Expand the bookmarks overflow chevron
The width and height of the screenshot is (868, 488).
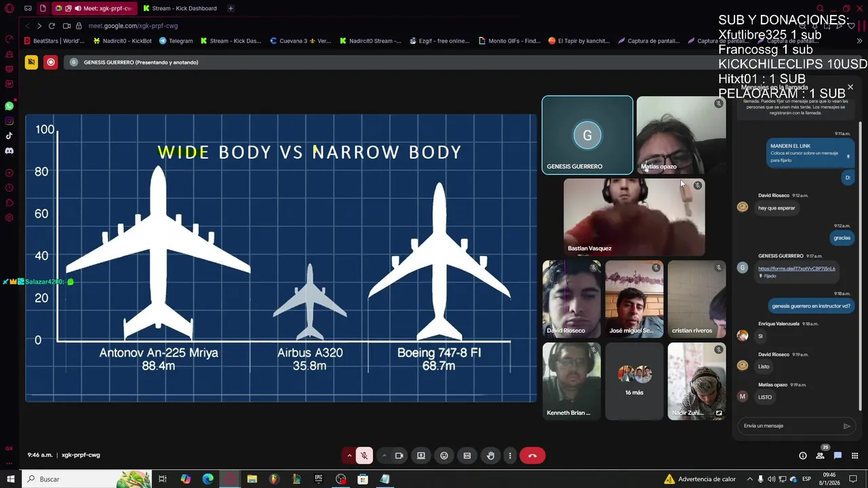click(x=860, y=41)
